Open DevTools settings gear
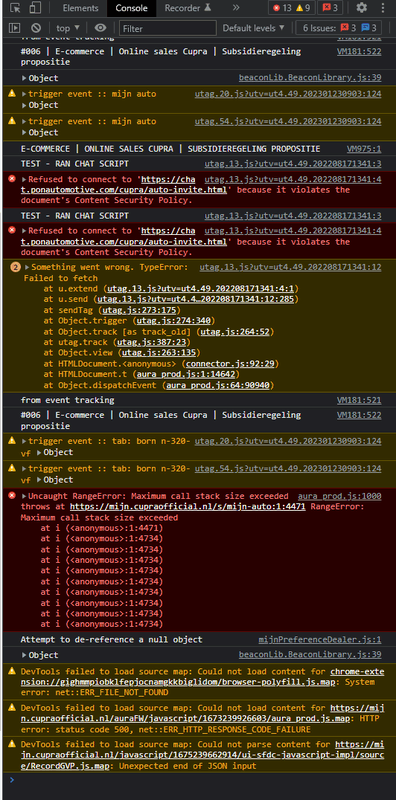 [361, 8]
